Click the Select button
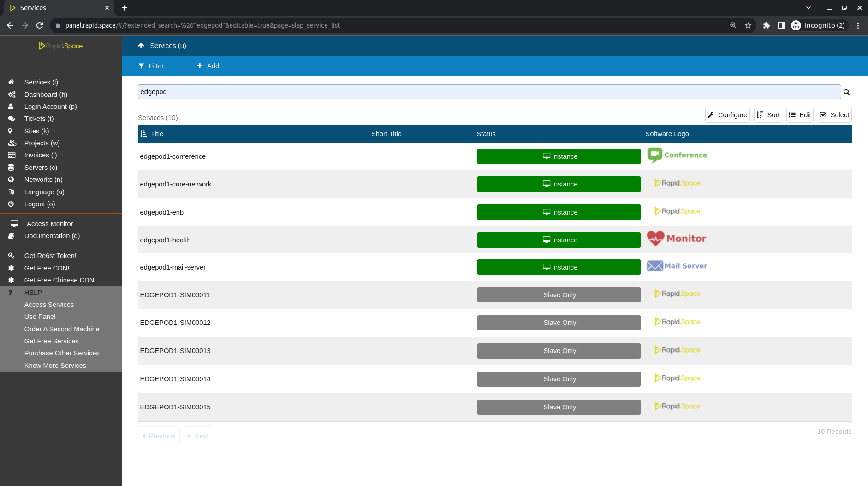This screenshot has width=868, height=486. coord(835,115)
